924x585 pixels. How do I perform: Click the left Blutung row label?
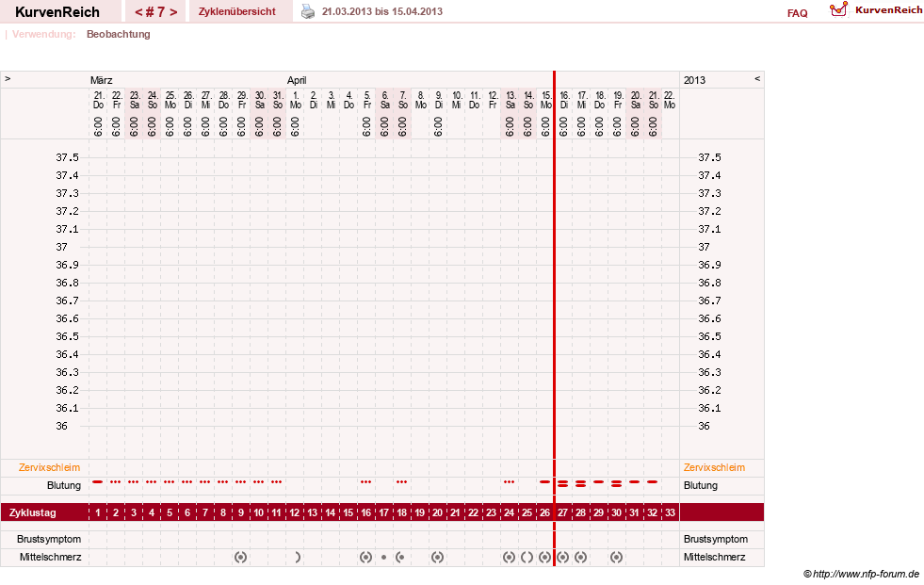tap(64, 485)
